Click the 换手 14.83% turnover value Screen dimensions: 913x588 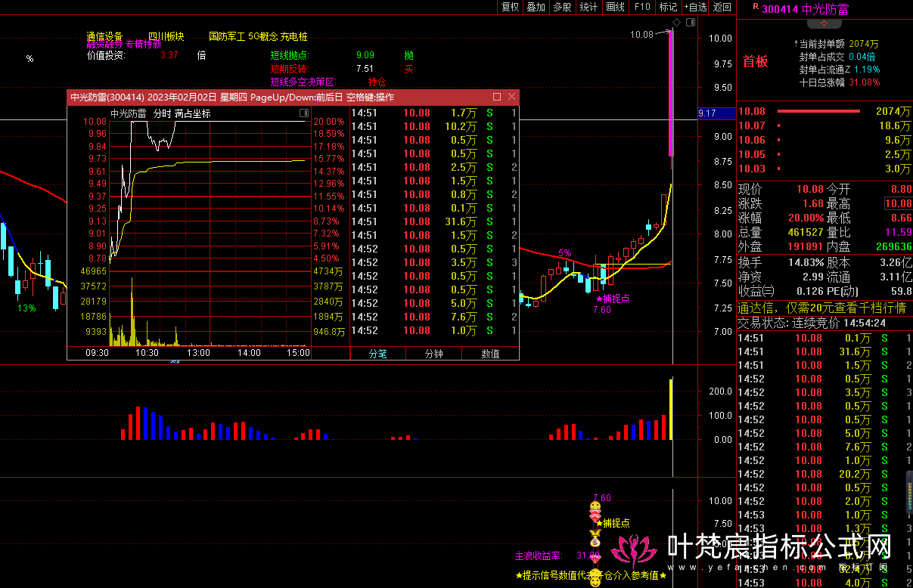tap(807, 262)
